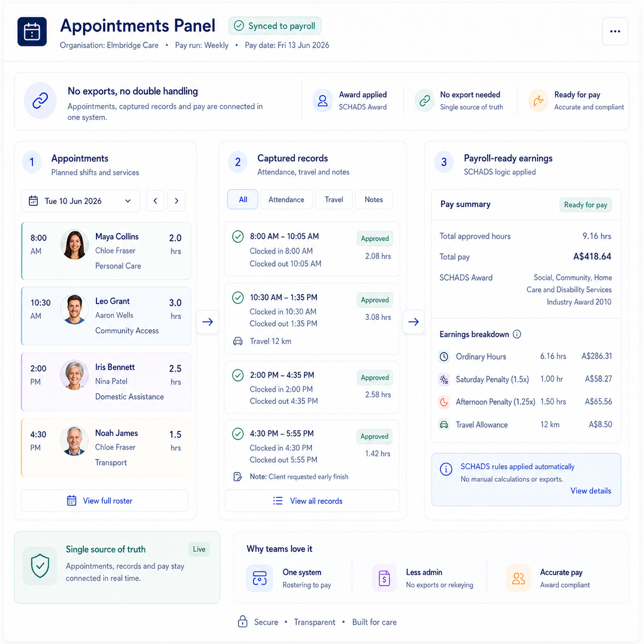The height and width of the screenshot is (644, 644).
Task: Click check icon on 10:30 AM – 1:35 PM record
Action: [238, 297]
